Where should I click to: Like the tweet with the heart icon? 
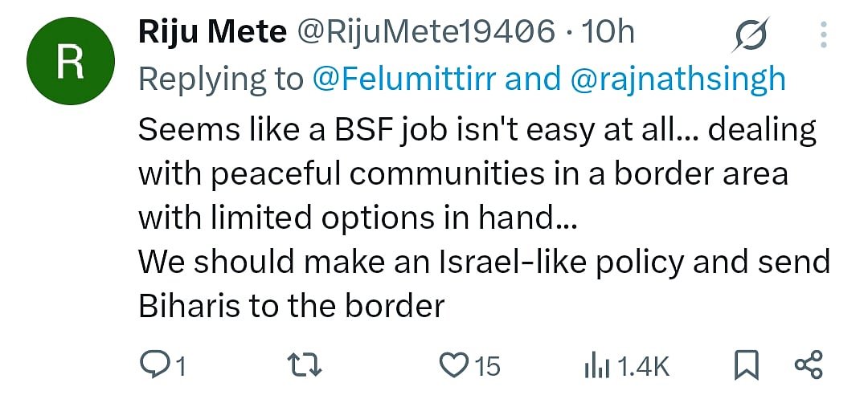pos(455,366)
